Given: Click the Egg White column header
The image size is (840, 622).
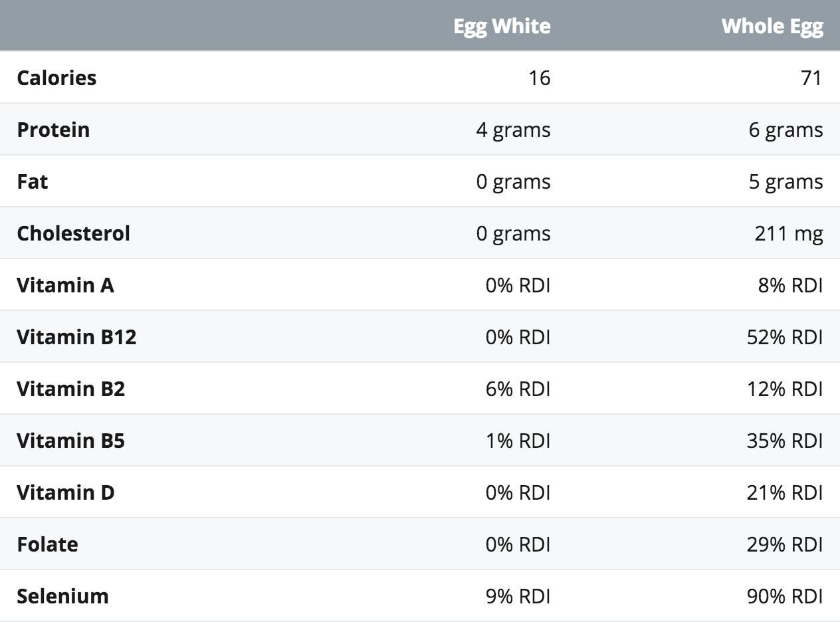Looking at the screenshot, I should point(502,26).
